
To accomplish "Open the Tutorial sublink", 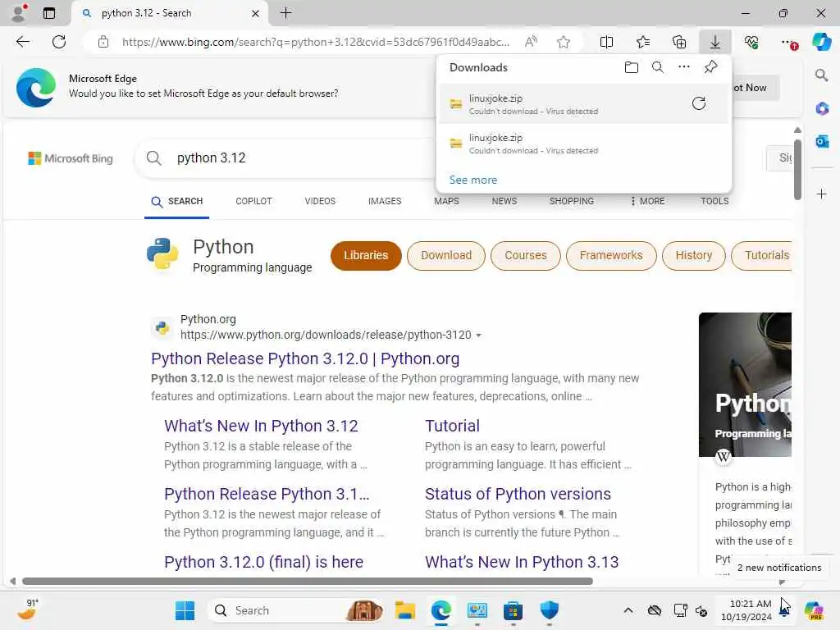I will pyautogui.click(x=452, y=426).
